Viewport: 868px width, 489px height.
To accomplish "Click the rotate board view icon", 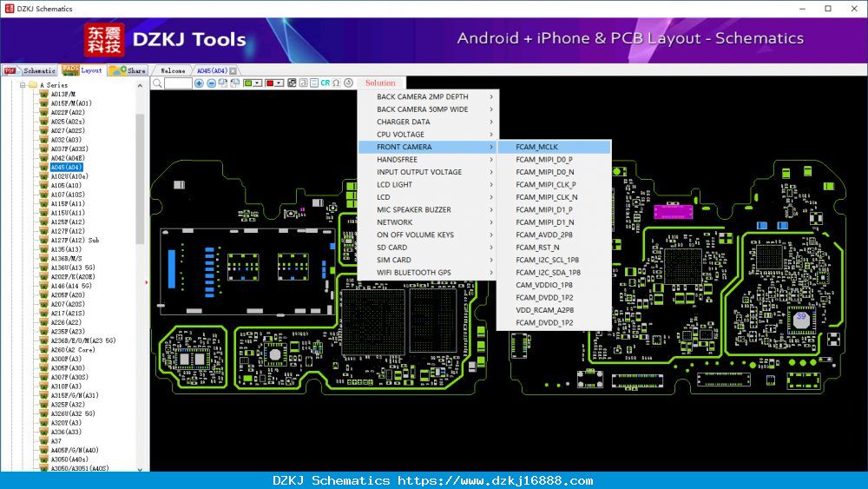I will 223,83.
